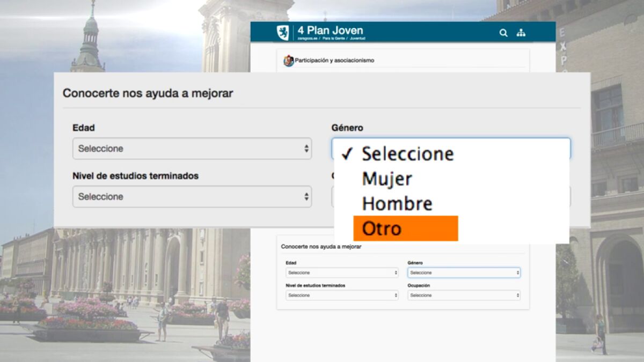This screenshot has height=362, width=644.
Task: Click enlarged 'Conocerte nos ayuda a mejorar' title
Action: 148,93
